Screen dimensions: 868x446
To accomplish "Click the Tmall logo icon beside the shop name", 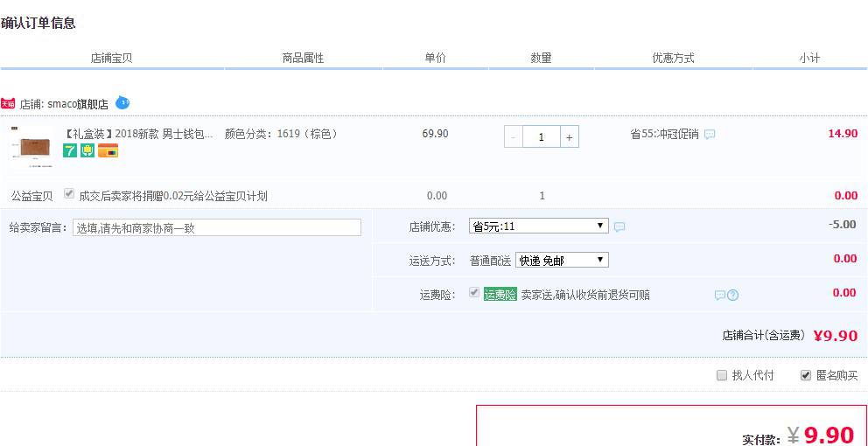I will 8,103.
